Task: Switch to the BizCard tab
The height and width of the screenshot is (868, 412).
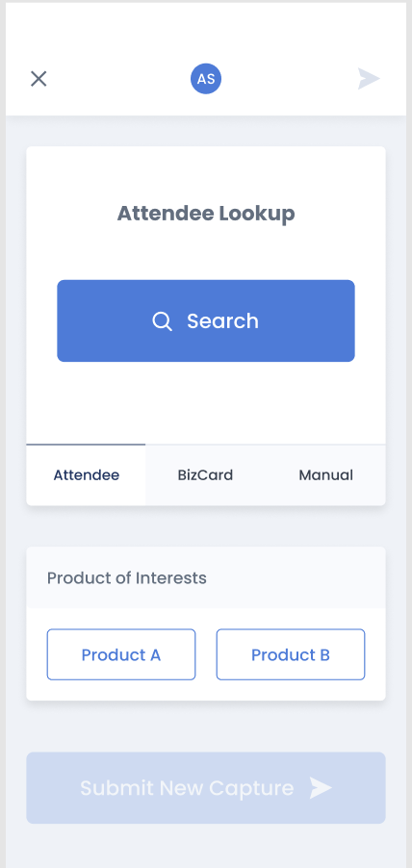Action: tap(205, 475)
